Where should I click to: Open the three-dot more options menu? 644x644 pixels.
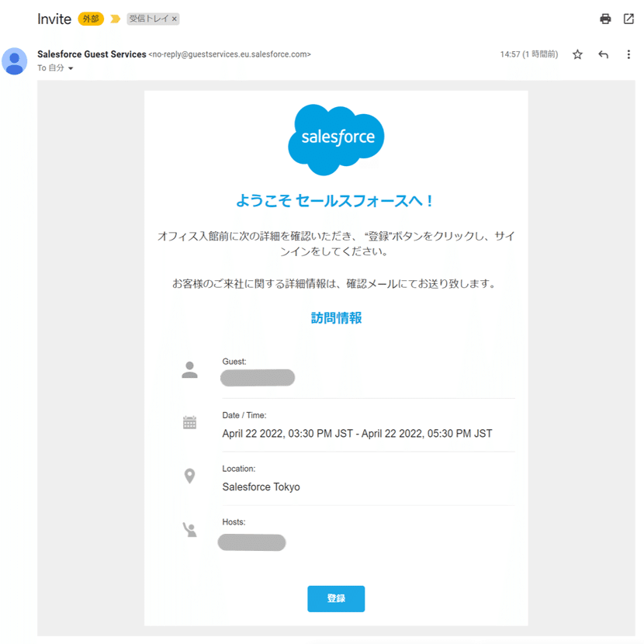[628, 54]
